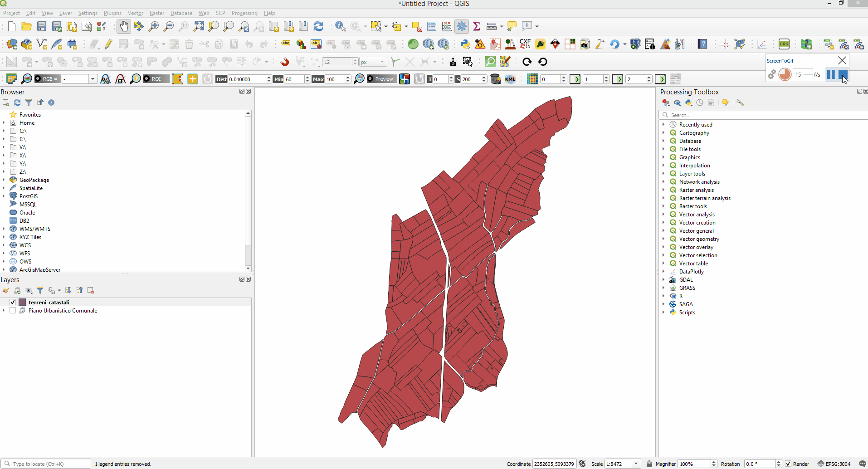The image size is (868, 469).
Task: Click the Zoom Full extent icon
Action: [x=199, y=26]
